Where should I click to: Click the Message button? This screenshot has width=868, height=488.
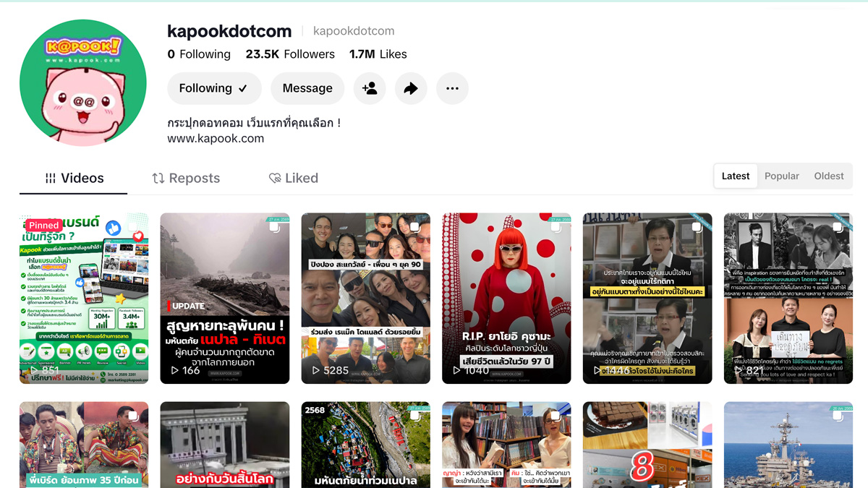(307, 88)
